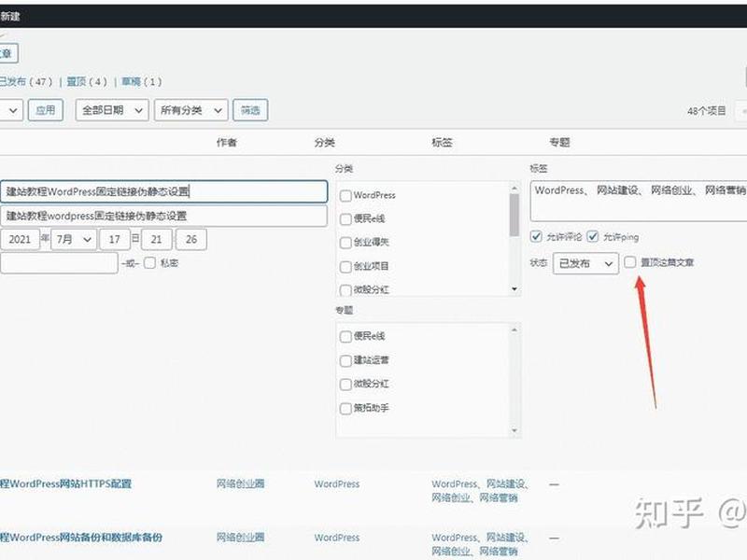
Task: Uncheck the 允许ping checkbox
Action: (x=593, y=236)
